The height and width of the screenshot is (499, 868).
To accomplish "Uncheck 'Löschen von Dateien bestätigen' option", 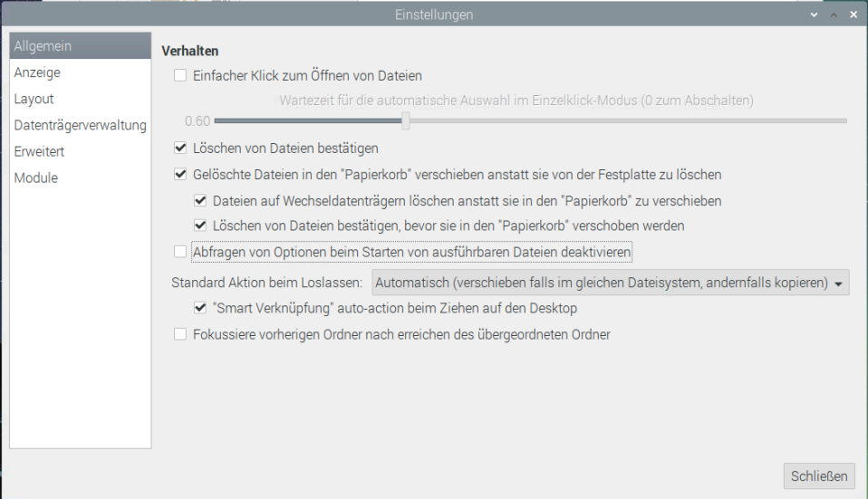I will (180, 148).
